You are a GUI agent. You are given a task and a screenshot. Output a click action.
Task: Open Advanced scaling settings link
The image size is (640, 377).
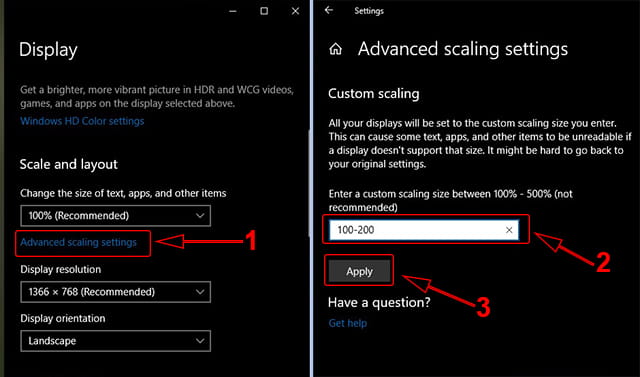click(78, 242)
